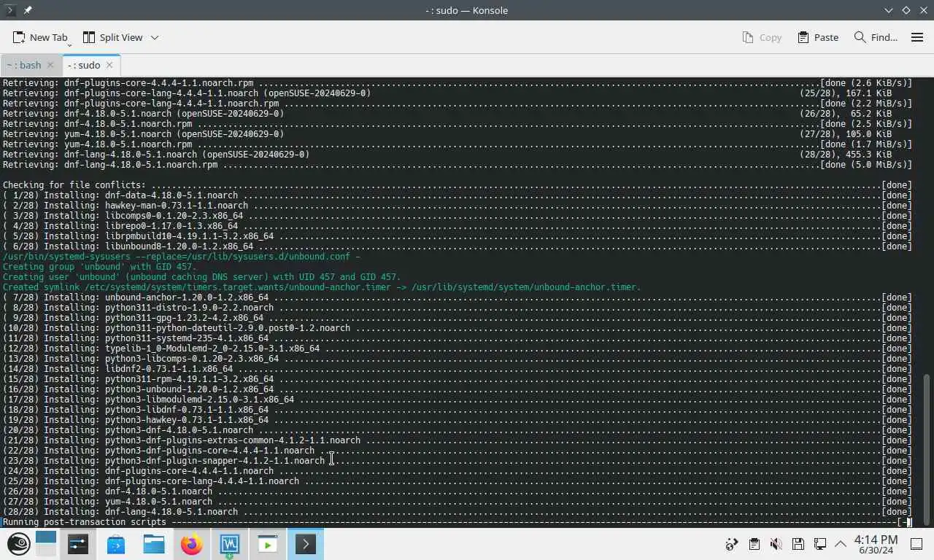
Task: Click the Split View button
Action: pyautogui.click(x=112, y=37)
